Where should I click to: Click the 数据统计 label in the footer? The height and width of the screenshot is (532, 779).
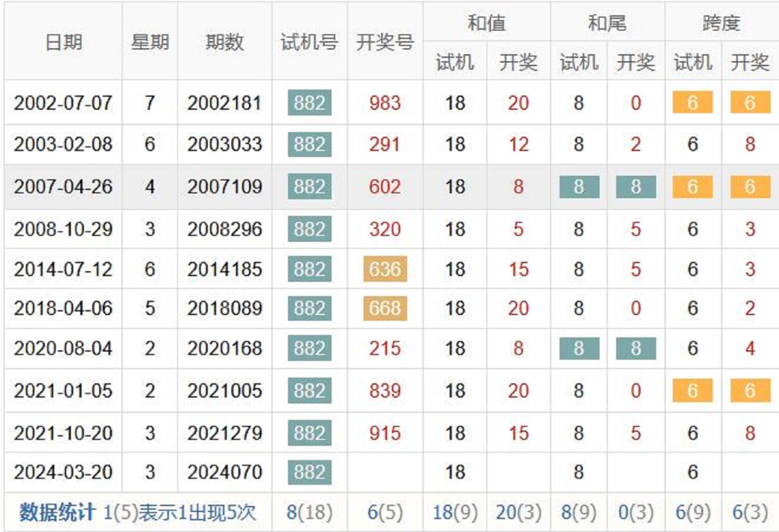click(57, 512)
